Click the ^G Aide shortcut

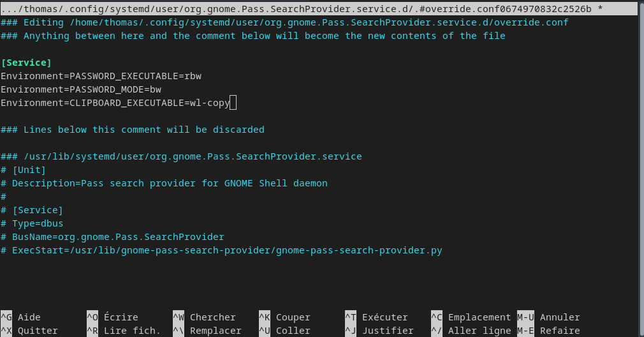[20, 317]
